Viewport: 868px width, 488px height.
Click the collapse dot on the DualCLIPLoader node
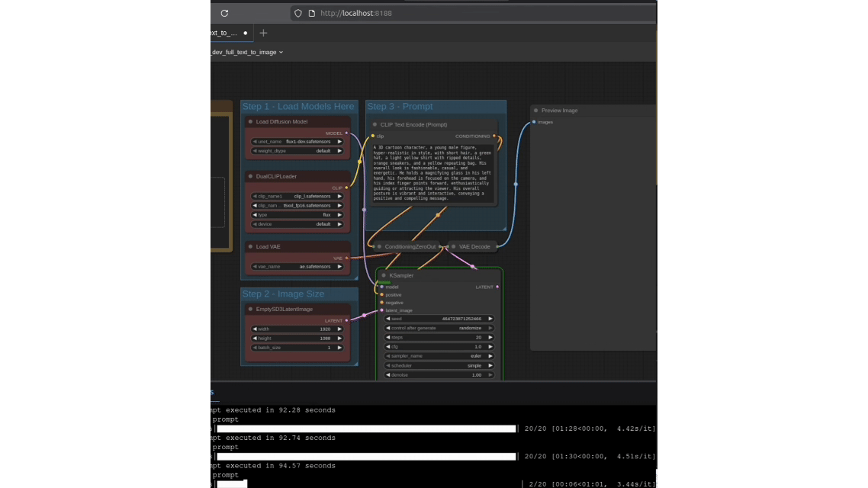click(250, 176)
